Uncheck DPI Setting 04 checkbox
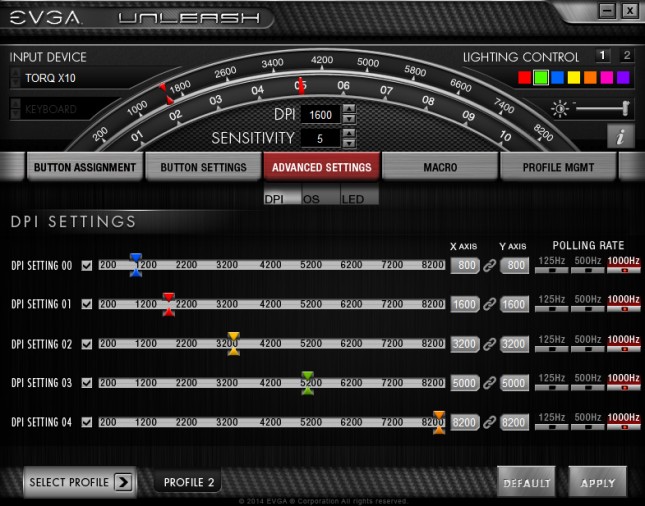This screenshot has width=645, height=506. [87, 422]
